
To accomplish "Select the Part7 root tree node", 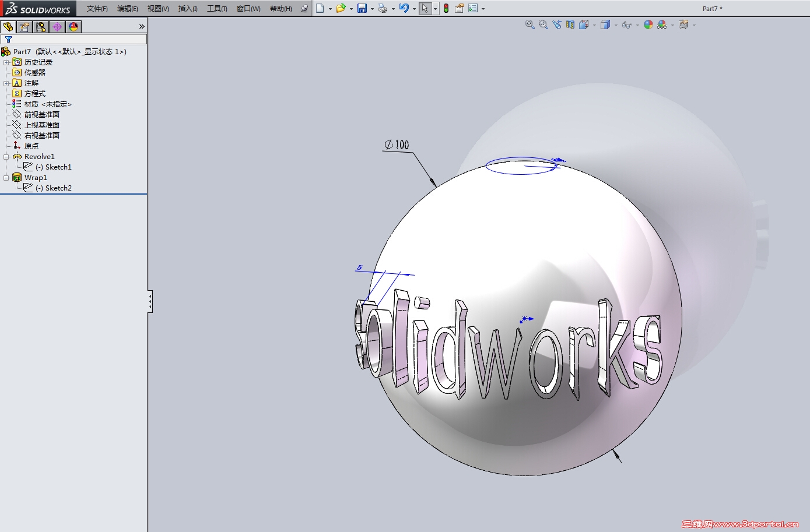I will (x=64, y=51).
